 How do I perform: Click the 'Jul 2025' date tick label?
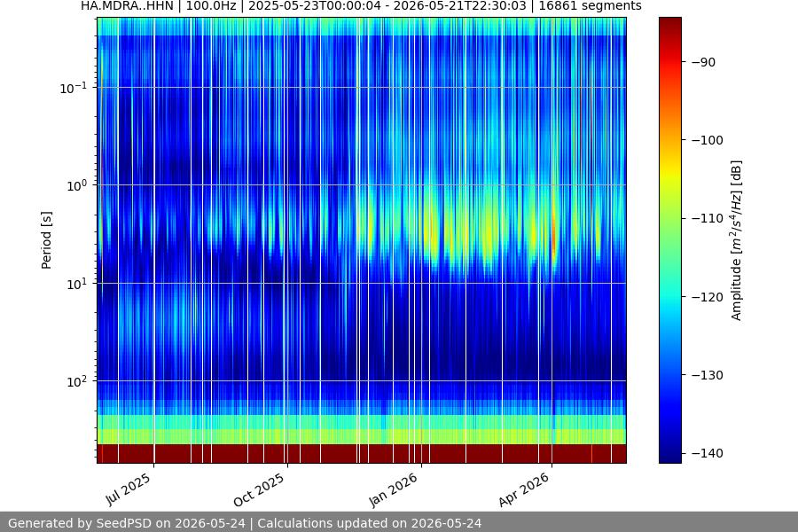point(129,489)
